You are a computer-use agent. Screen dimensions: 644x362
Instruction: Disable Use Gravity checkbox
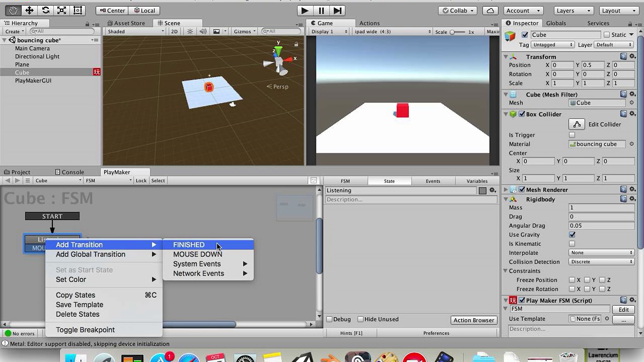(572, 234)
